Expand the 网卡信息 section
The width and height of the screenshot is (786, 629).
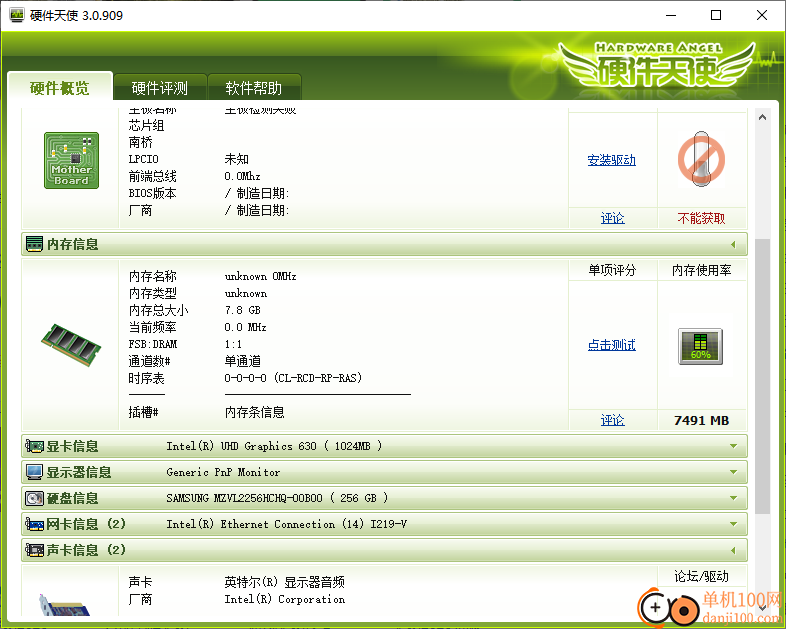pos(733,524)
